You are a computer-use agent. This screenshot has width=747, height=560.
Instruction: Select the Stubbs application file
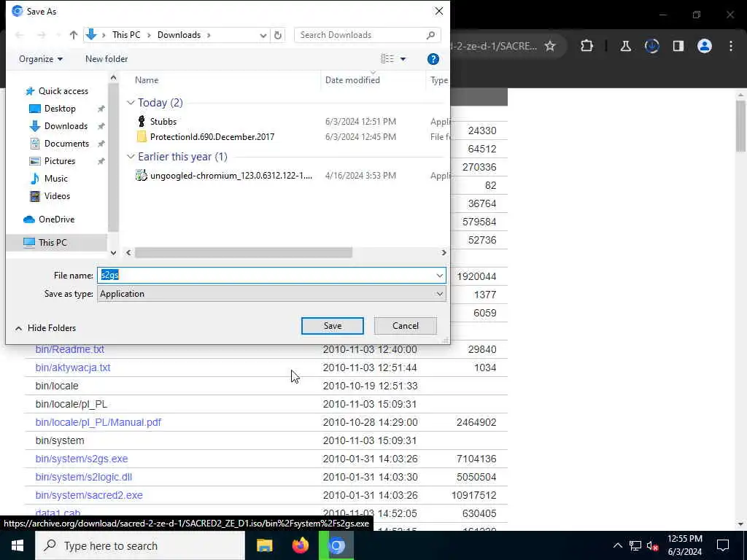coord(163,122)
